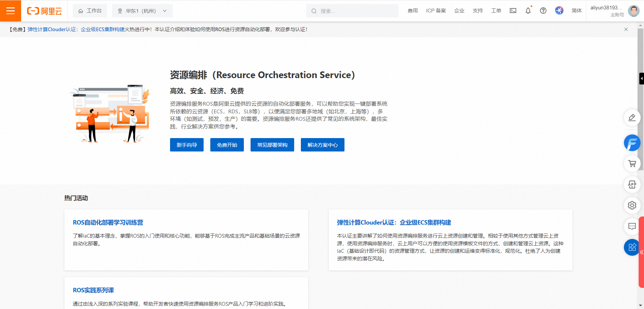Open 常见部署架构
644x309 pixels.
272,145
